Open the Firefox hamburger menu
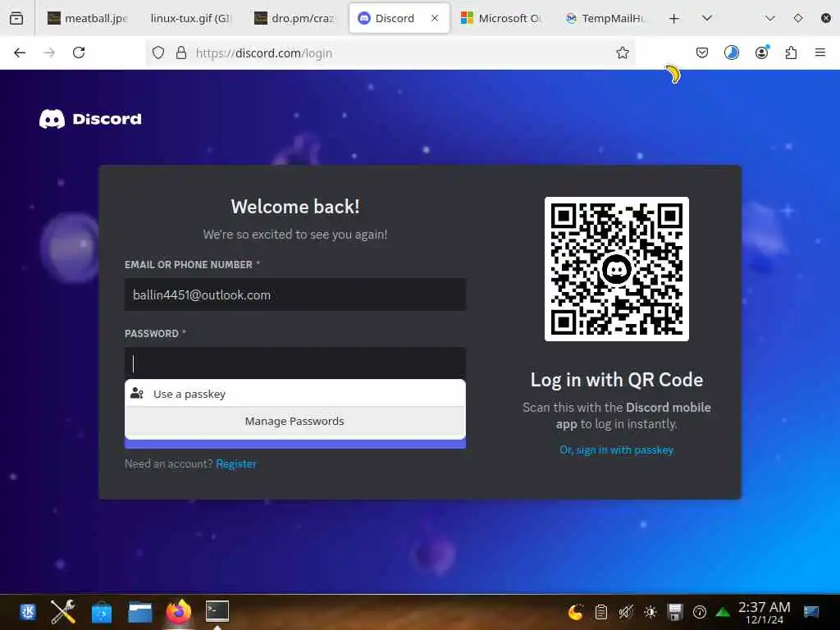840x630 pixels. (820, 52)
